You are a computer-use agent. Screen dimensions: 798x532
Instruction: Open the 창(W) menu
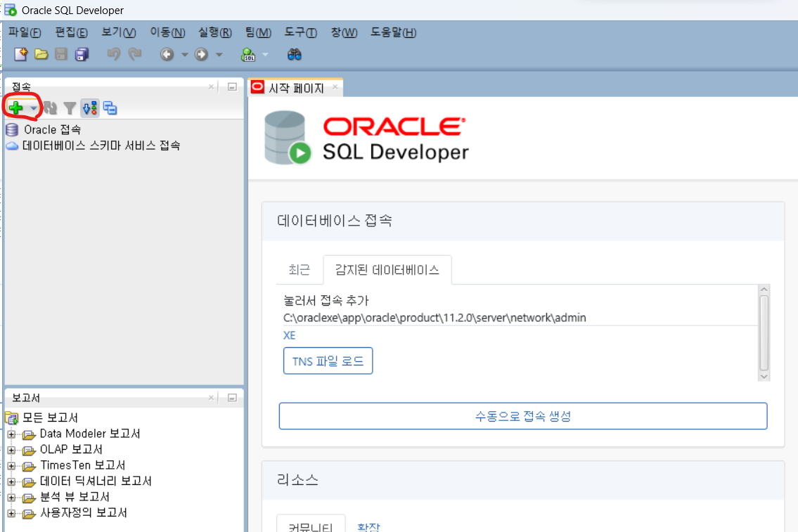(x=344, y=32)
